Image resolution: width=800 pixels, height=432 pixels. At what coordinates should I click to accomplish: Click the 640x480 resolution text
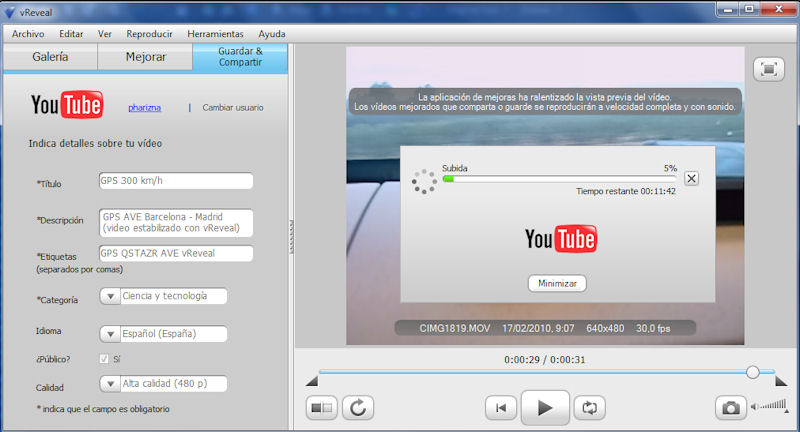tap(605, 328)
